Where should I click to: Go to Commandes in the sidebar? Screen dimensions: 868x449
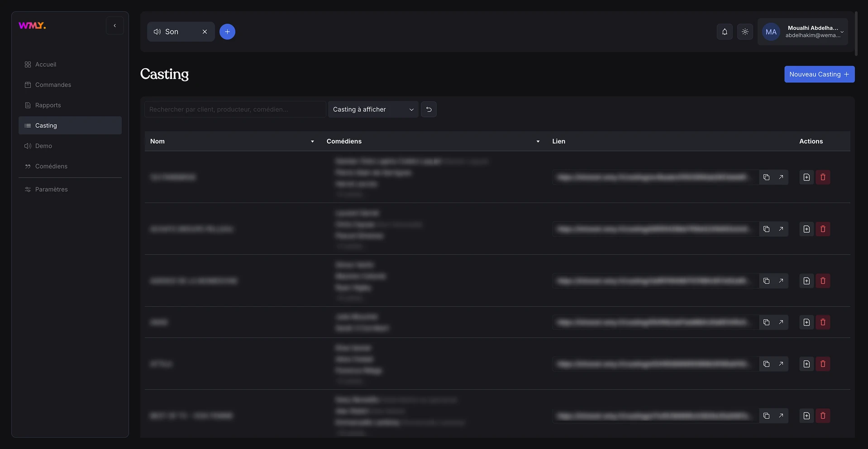[x=70, y=85]
